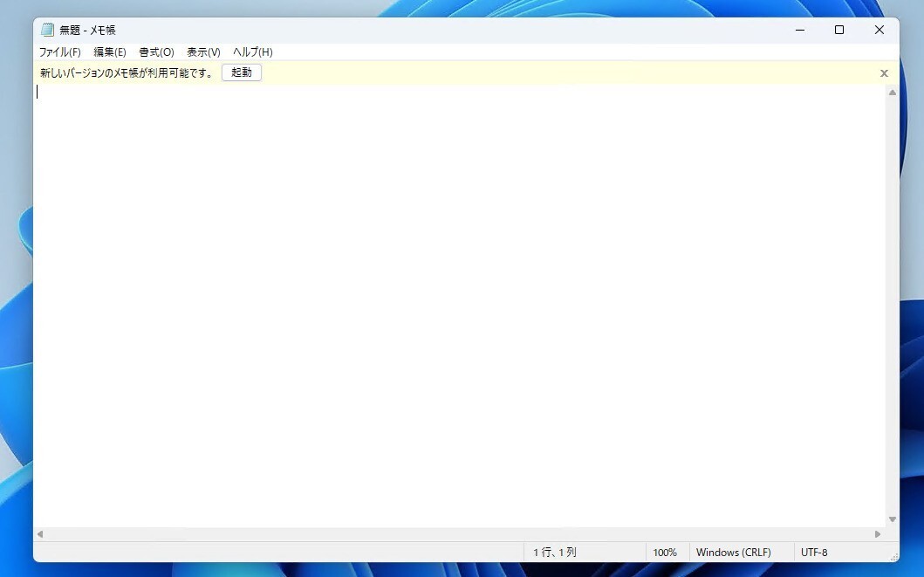The height and width of the screenshot is (577, 924).
Task: Click the UTF-8 encoding indicator
Action: [x=813, y=553]
